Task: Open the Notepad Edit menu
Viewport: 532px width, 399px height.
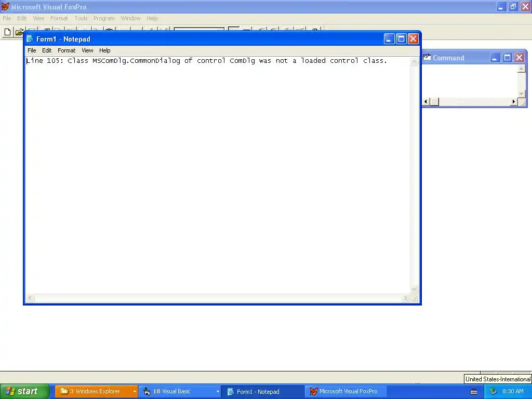Action: pos(46,50)
